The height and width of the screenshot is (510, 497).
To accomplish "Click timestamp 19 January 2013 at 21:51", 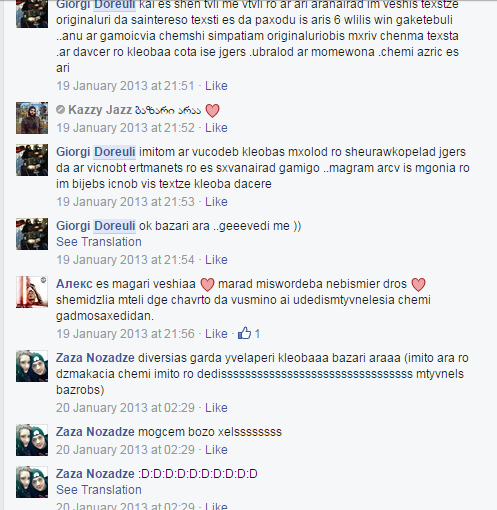I will 125,86.
